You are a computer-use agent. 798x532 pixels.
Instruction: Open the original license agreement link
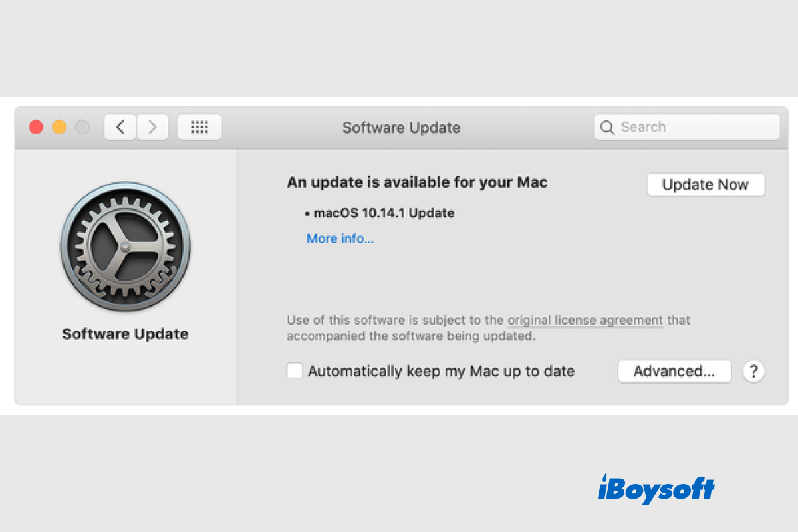pyautogui.click(x=585, y=320)
